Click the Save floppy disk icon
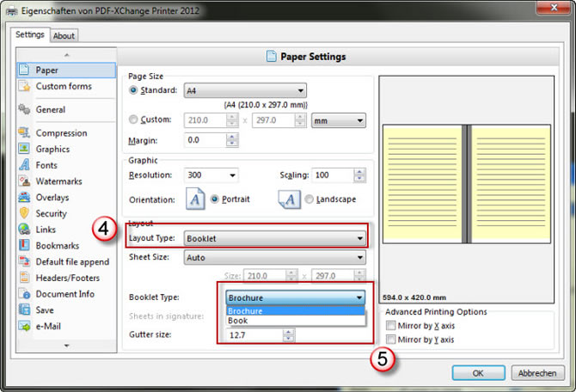The image size is (576, 392). pyautogui.click(x=24, y=310)
